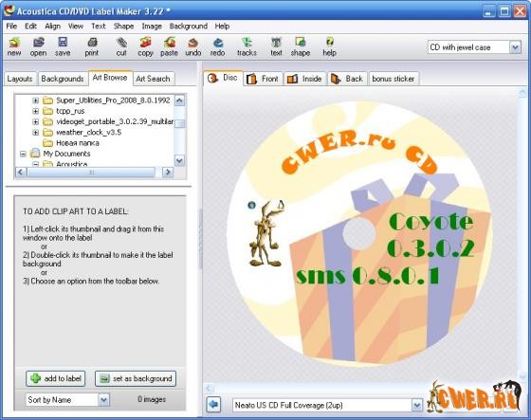Save the label with the save icon

(63, 46)
